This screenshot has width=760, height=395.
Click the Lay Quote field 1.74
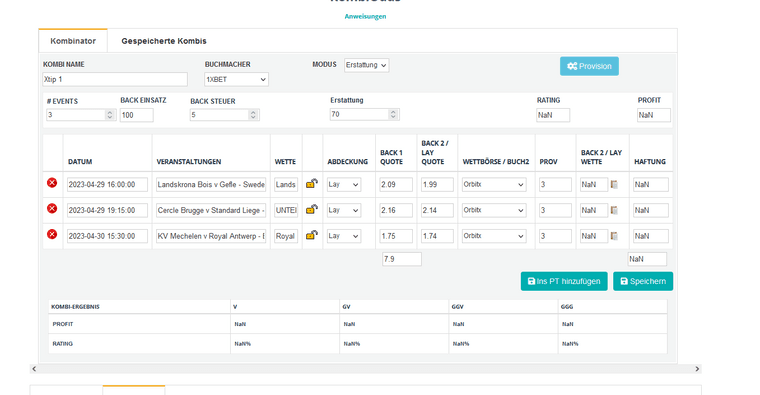click(437, 236)
